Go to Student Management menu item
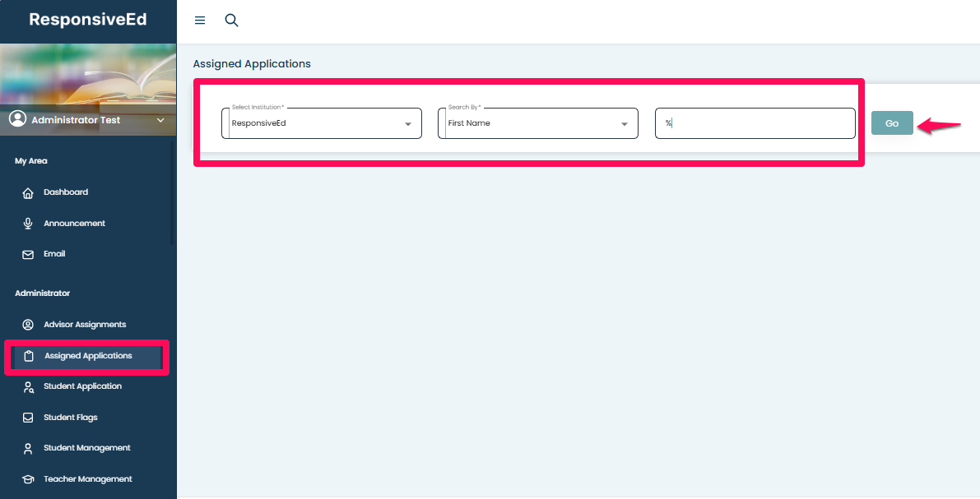This screenshot has height=499, width=980. (86, 448)
